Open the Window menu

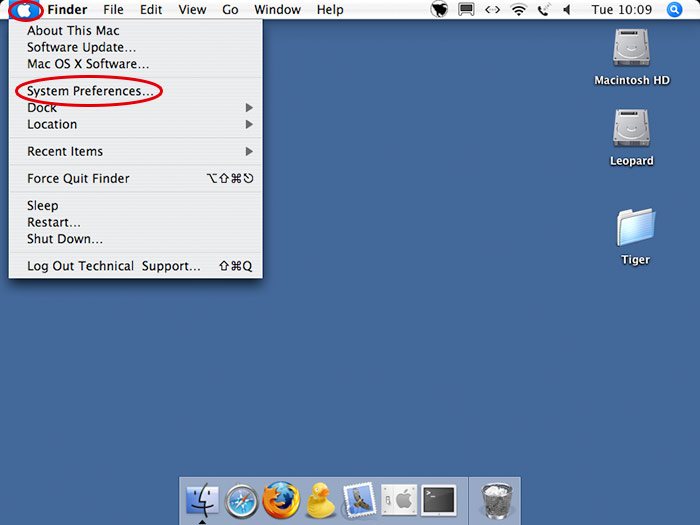278,9
